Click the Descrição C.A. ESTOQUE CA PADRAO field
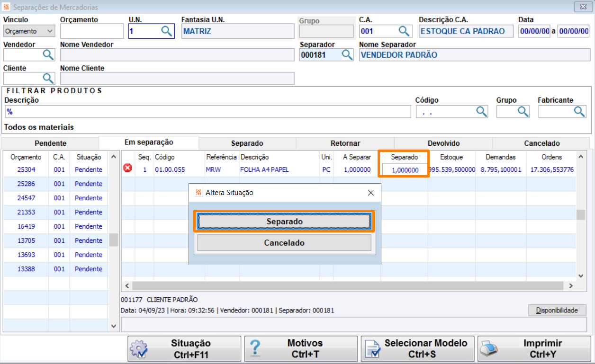 pos(466,31)
